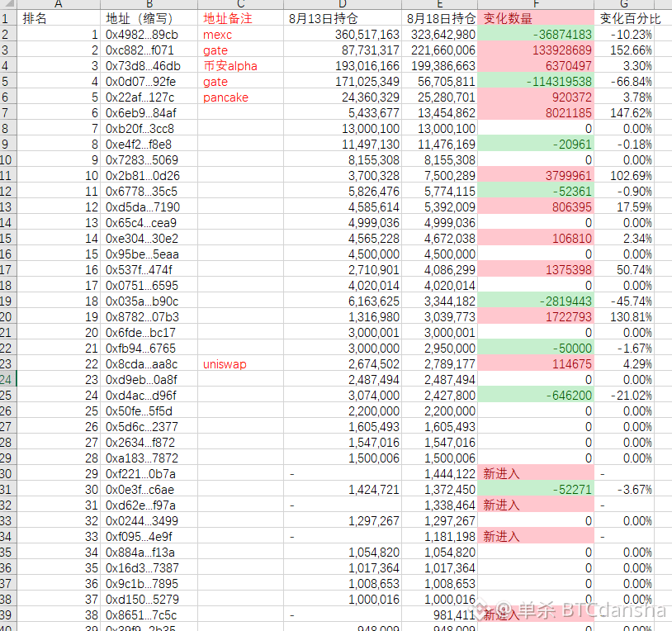The image size is (672, 631).
Task: Select cell with value 1,181,198
Action: [x=440, y=536]
